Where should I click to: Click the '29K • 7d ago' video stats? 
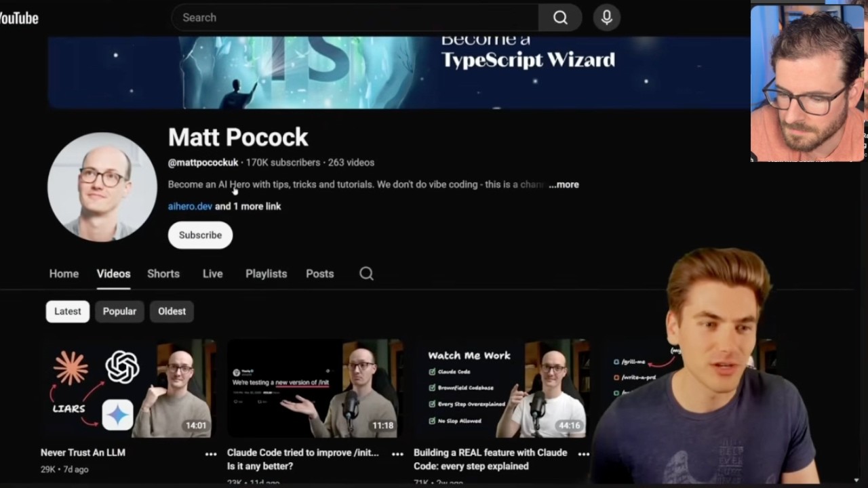(x=64, y=469)
